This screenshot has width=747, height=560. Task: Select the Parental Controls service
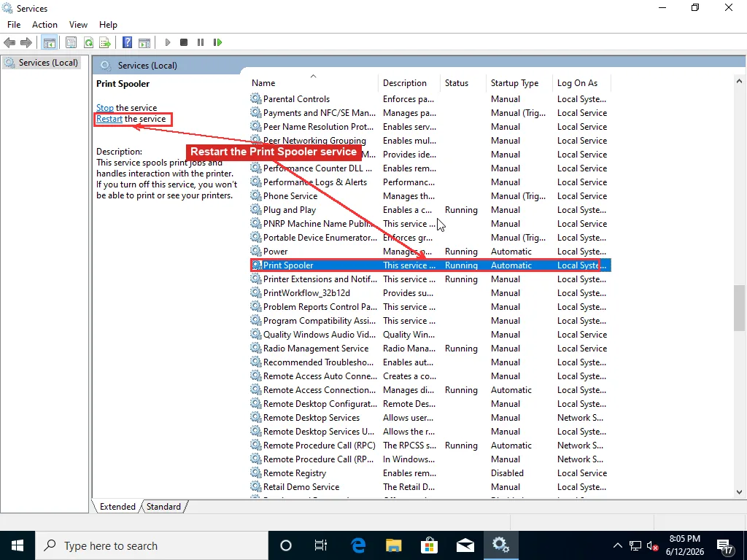click(430, 99)
